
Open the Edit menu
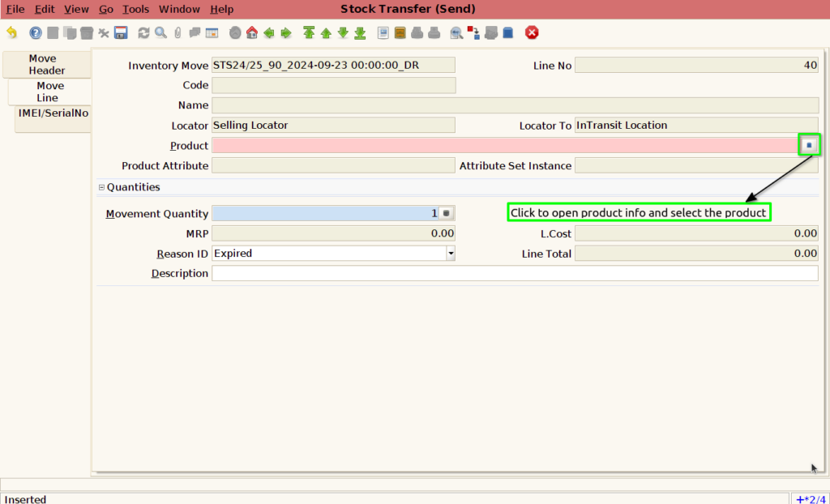45,9
